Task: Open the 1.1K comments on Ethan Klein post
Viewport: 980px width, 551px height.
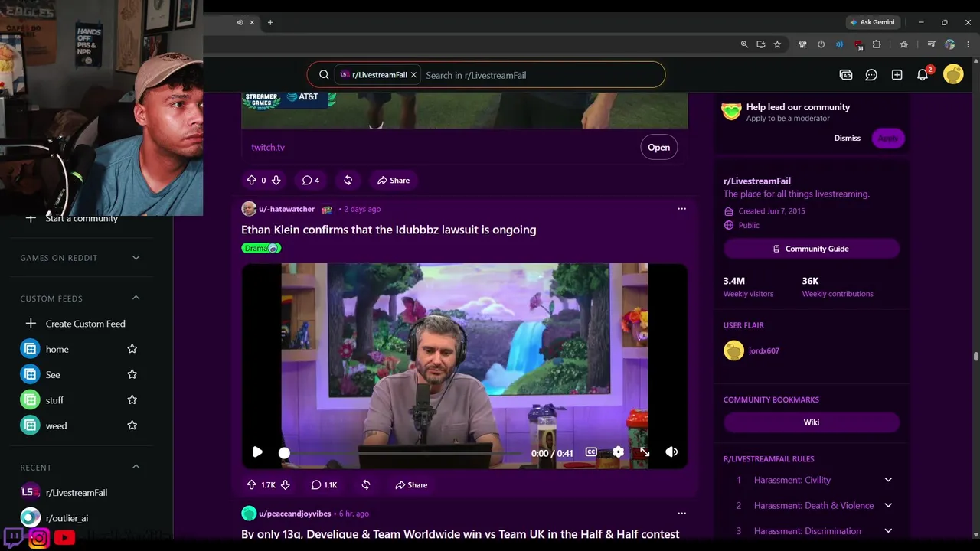Action: [x=324, y=485]
